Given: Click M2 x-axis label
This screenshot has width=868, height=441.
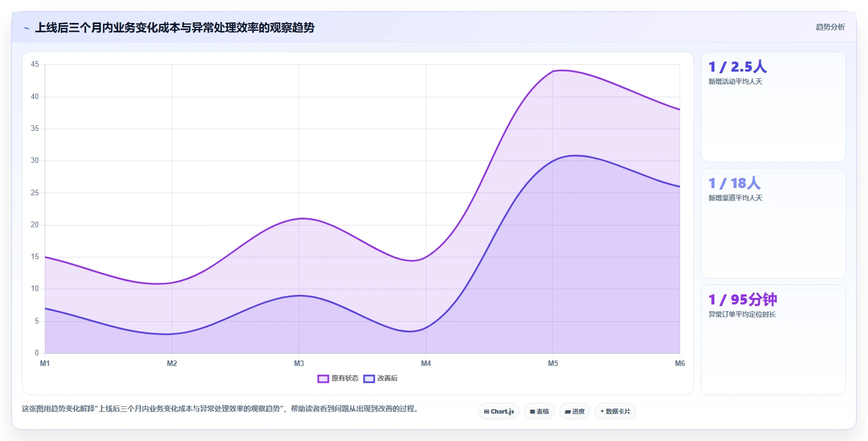Looking at the screenshot, I should pyautogui.click(x=172, y=364).
